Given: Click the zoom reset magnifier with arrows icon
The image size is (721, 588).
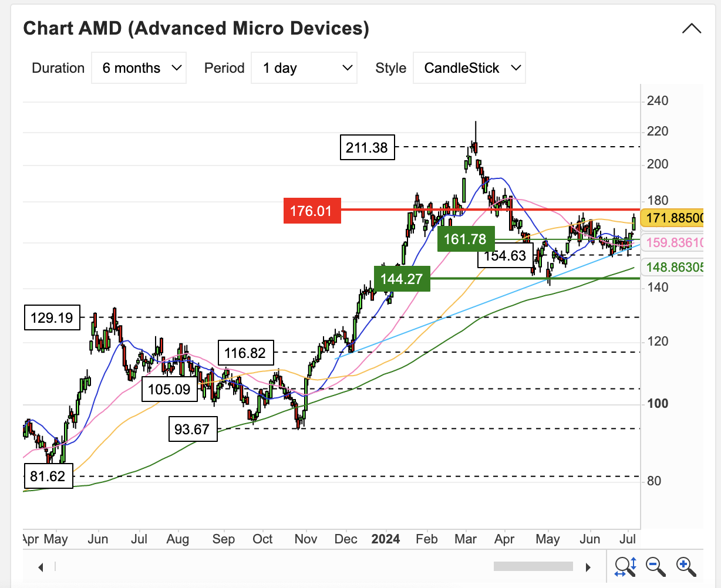Looking at the screenshot, I should tap(625, 566).
